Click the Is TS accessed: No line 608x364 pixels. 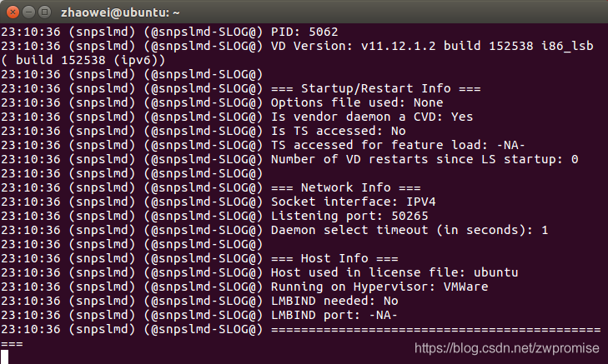coord(338,131)
